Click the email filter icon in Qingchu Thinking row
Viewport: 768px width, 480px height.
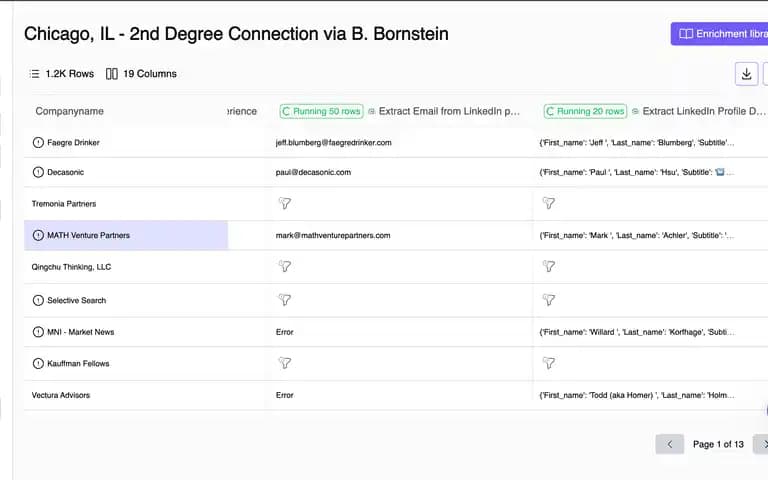point(285,266)
